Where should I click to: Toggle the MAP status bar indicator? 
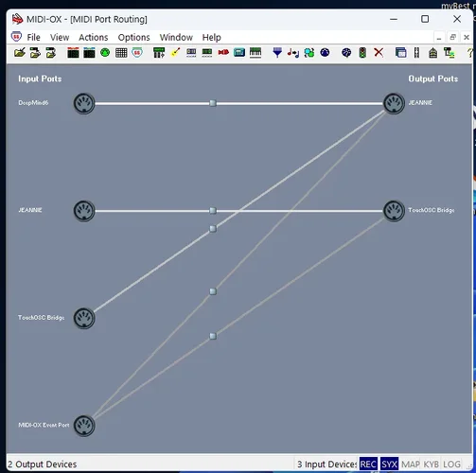pyautogui.click(x=411, y=464)
